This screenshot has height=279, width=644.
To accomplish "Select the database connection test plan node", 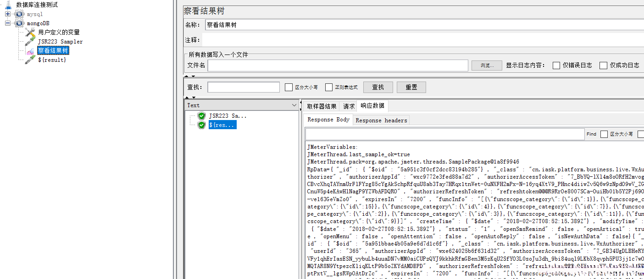I will pyautogui.click(x=37, y=5).
